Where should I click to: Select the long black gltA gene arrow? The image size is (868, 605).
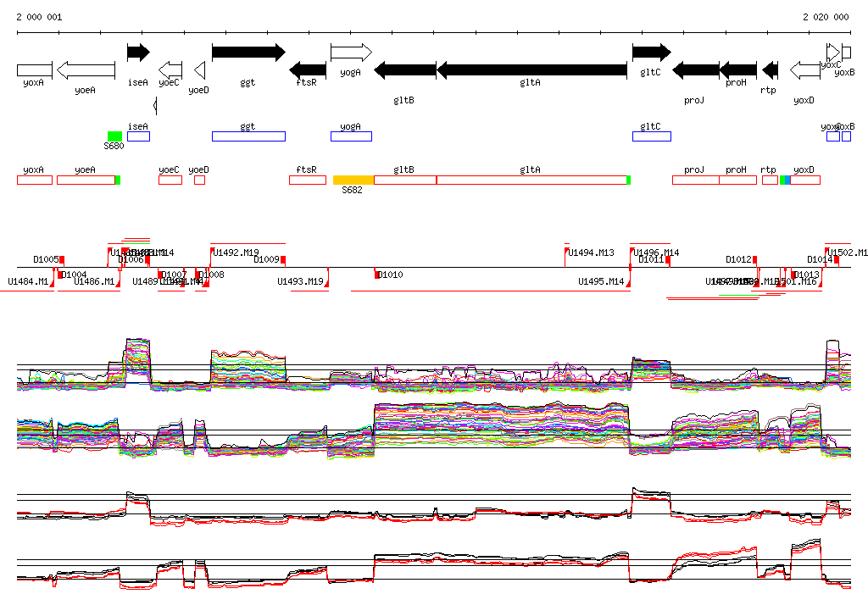(x=532, y=70)
